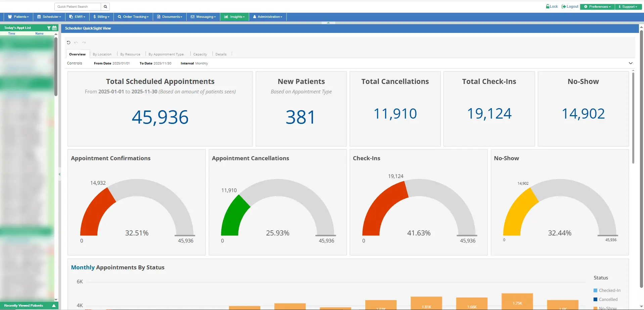The height and width of the screenshot is (310, 644).
Task: Toggle the No-Show series in the Status legend
Action: (x=608, y=308)
